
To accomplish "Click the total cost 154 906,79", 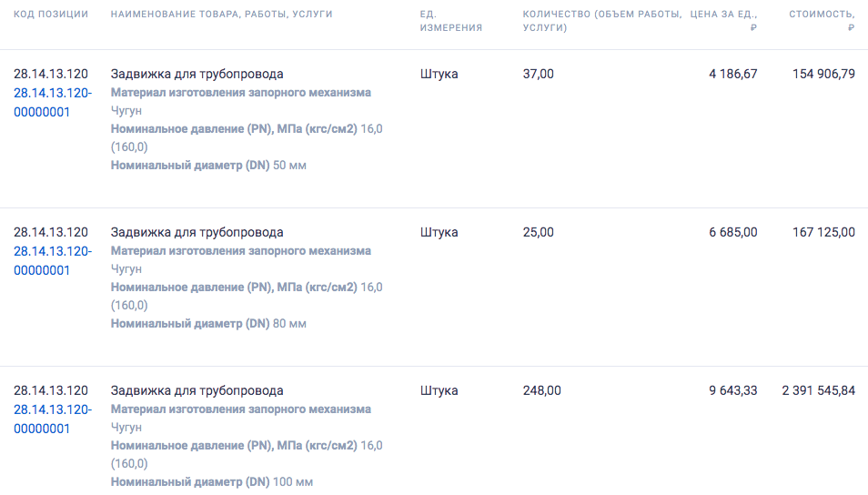I will 823,74.
